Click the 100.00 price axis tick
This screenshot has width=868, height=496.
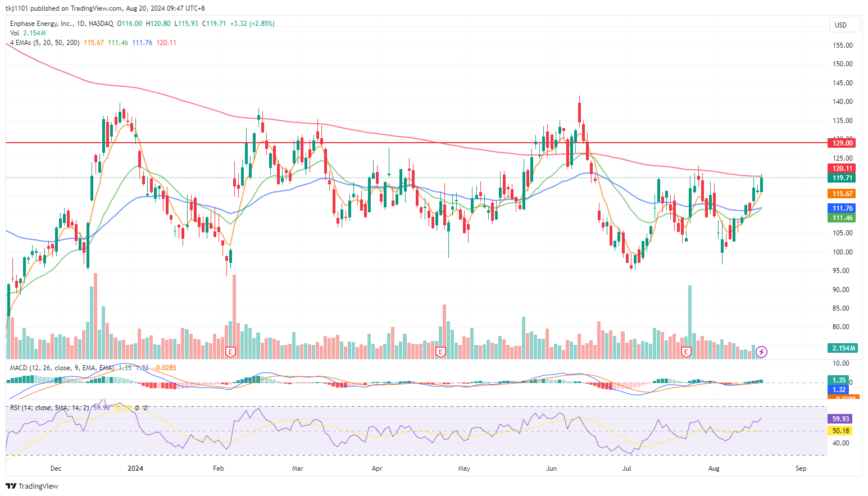(x=842, y=252)
